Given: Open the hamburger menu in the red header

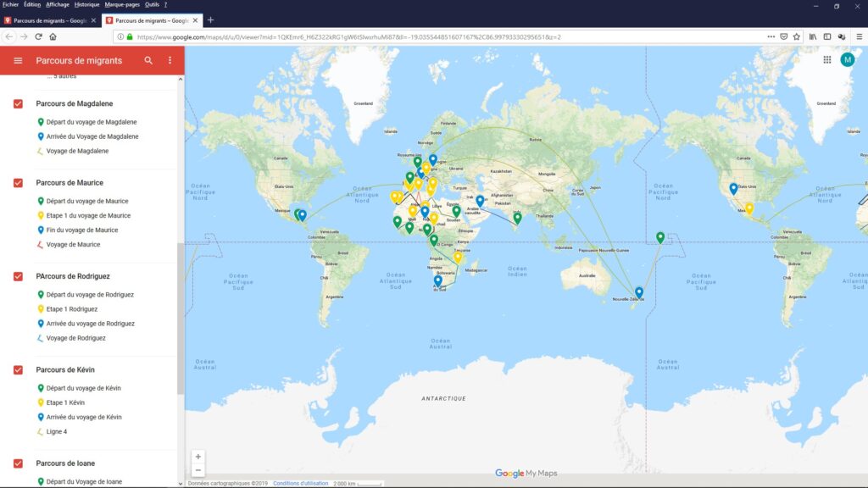Looking at the screenshot, I should pos(18,61).
